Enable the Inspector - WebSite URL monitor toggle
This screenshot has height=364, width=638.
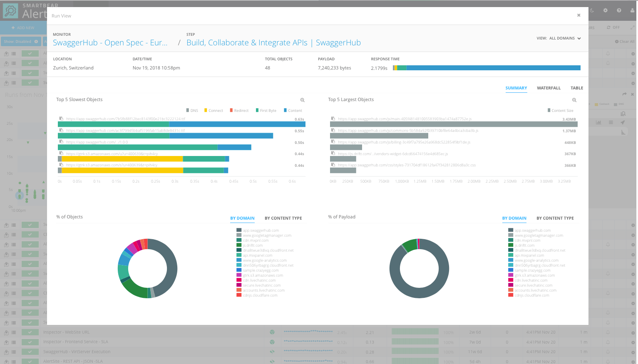(30, 332)
